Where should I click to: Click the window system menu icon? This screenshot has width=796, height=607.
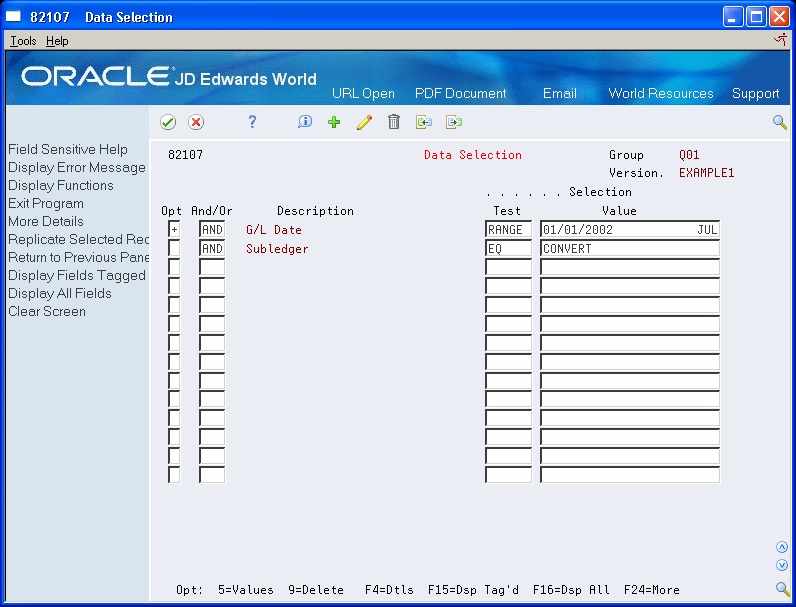(x=13, y=17)
